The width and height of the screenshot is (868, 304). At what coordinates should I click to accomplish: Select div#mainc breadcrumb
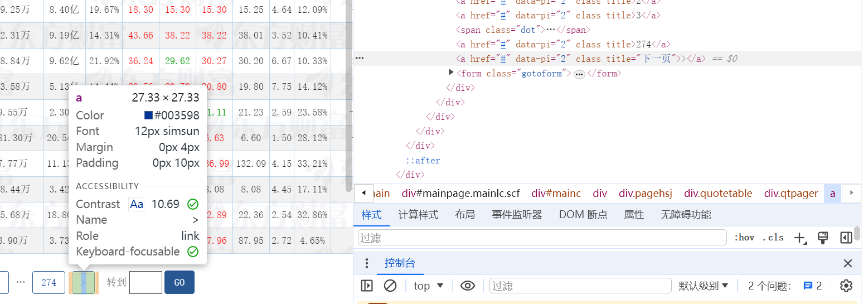coord(556,194)
